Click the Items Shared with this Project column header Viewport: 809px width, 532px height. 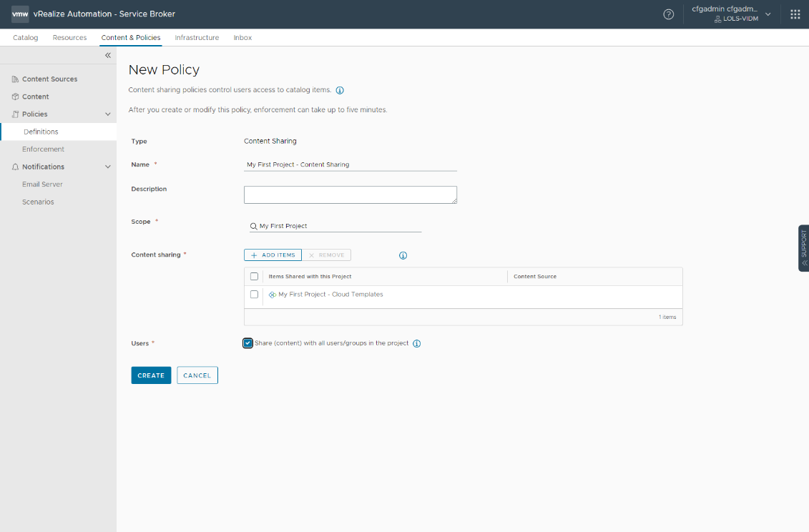[310, 277]
